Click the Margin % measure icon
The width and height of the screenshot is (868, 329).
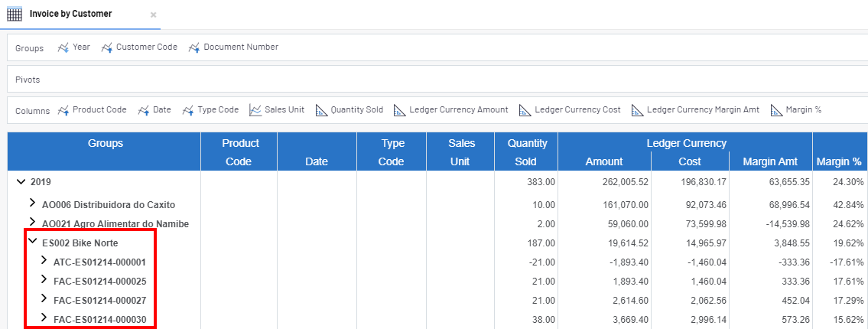pyautogui.click(x=776, y=110)
